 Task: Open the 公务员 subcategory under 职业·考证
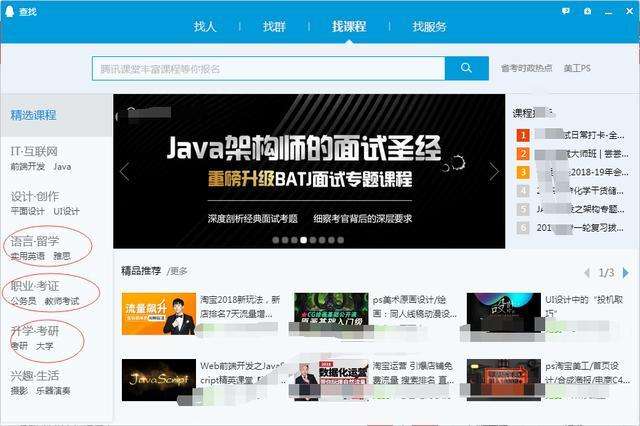pos(23,301)
